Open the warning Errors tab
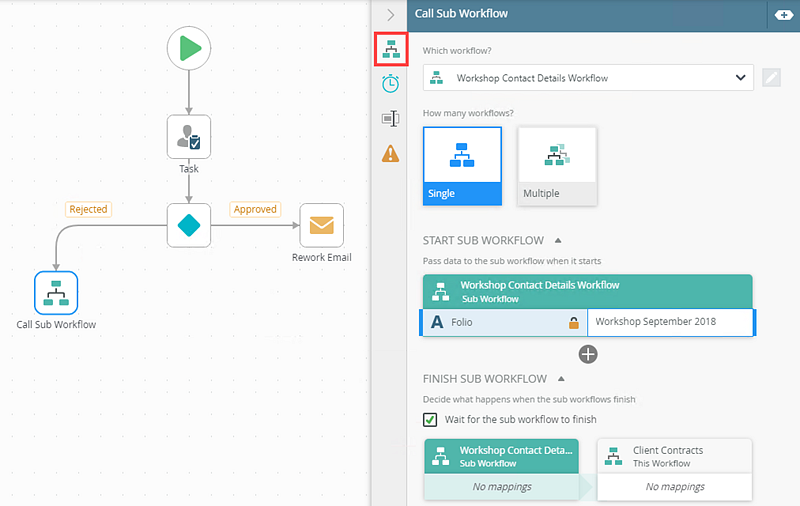The height and width of the screenshot is (506, 800). [x=390, y=153]
